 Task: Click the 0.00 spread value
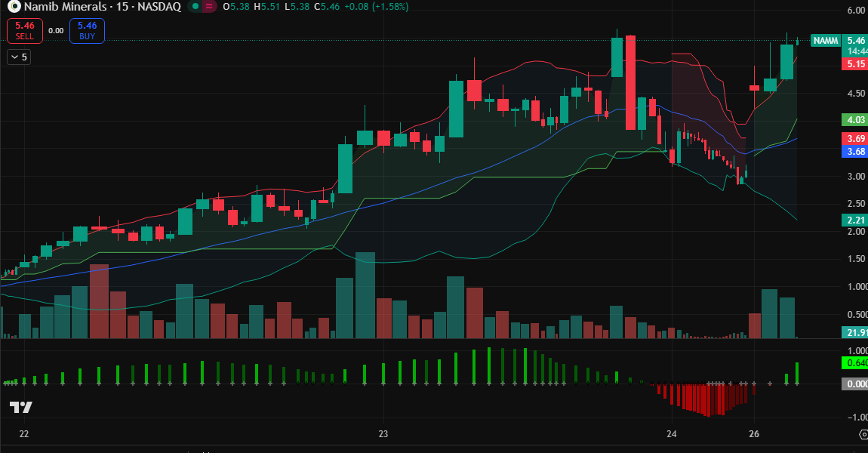tap(56, 30)
